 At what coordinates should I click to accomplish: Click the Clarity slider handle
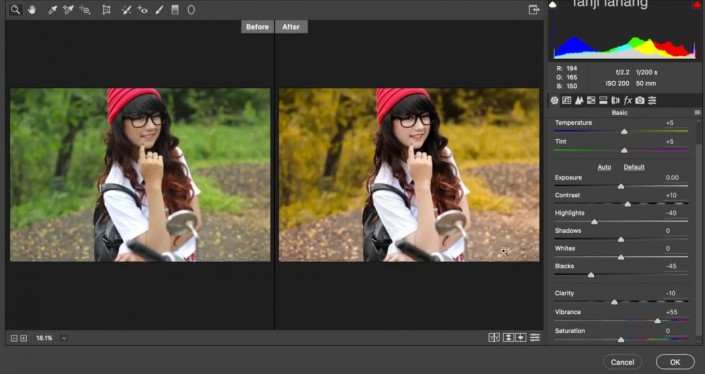[614, 302]
